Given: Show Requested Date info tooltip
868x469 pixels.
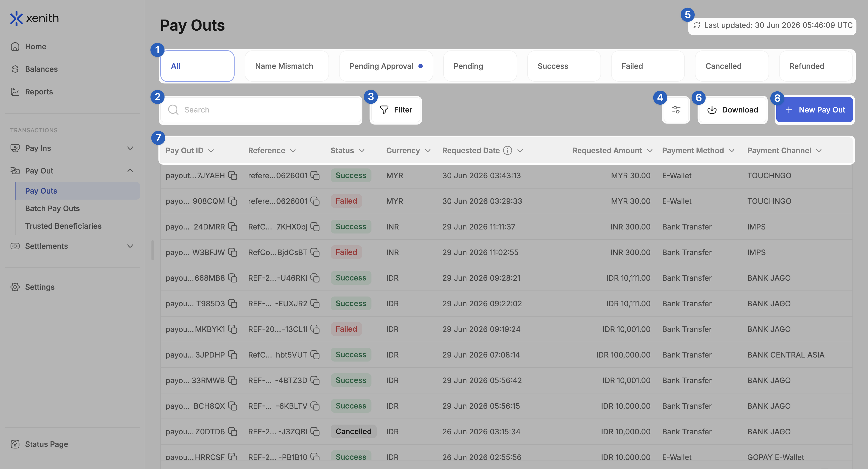Looking at the screenshot, I should click(507, 151).
